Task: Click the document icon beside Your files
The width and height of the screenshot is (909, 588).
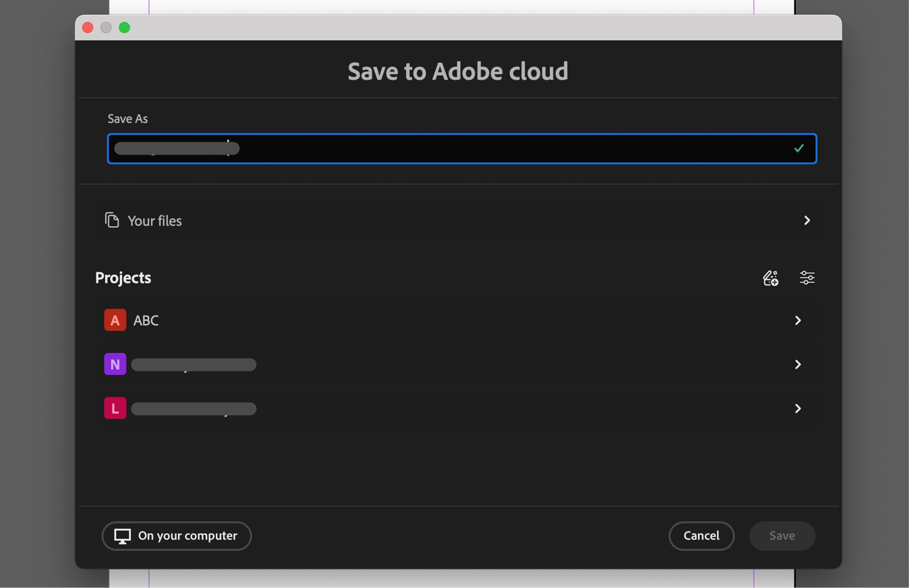Action: (x=112, y=220)
